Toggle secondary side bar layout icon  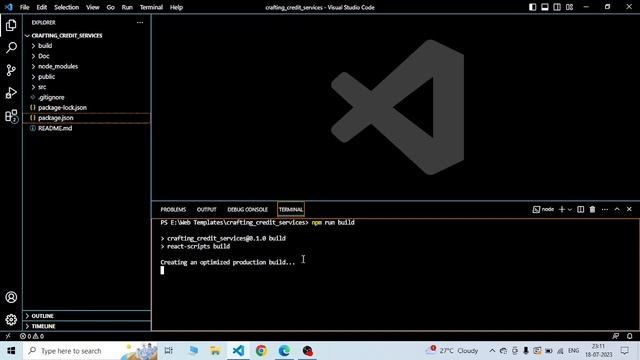[x=557, y=7]
